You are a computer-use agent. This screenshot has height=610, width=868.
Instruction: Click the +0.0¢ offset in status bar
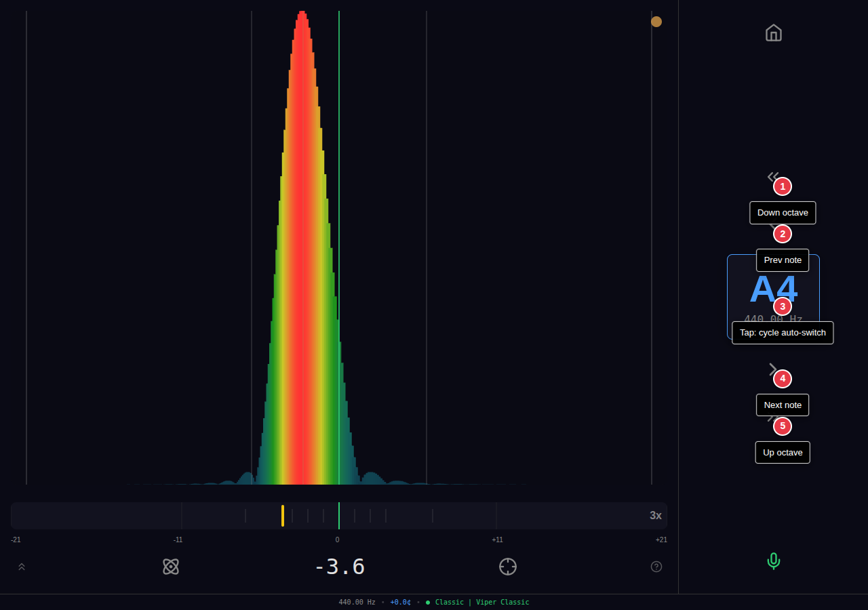pos(400,603)
